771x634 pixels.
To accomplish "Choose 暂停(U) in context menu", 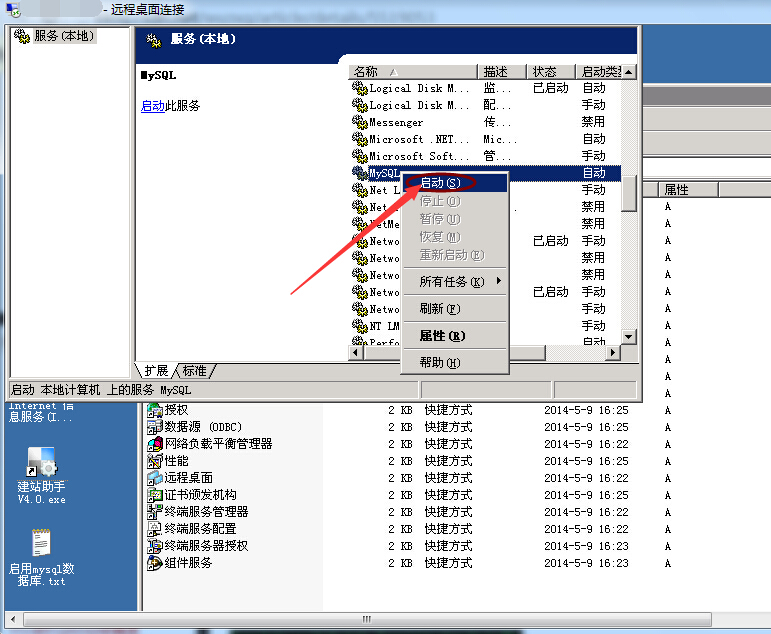I will 455,219.
